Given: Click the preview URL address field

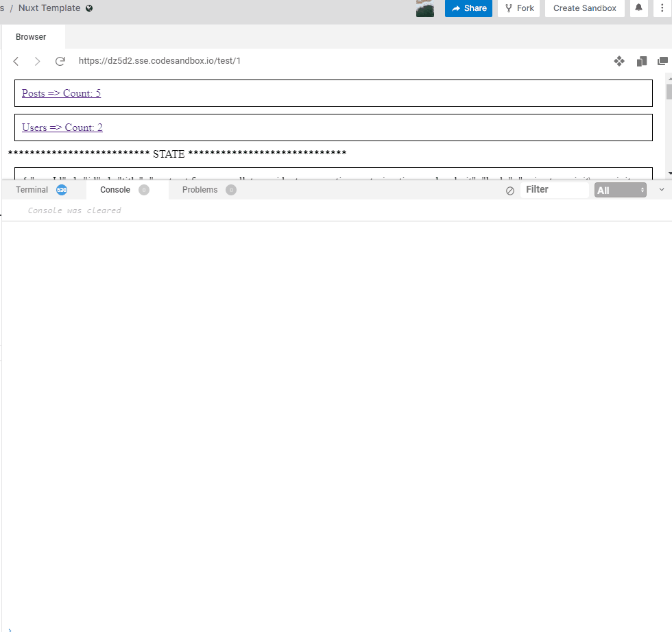Looking at the screenshot, I should tap(159, 61).
